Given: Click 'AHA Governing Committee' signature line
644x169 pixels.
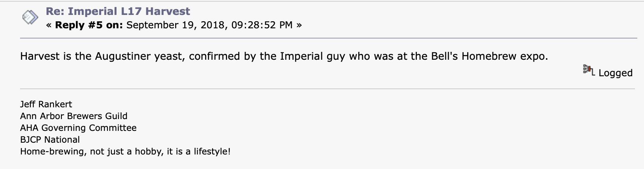Looking at the screenshot, I should (78, 128).
